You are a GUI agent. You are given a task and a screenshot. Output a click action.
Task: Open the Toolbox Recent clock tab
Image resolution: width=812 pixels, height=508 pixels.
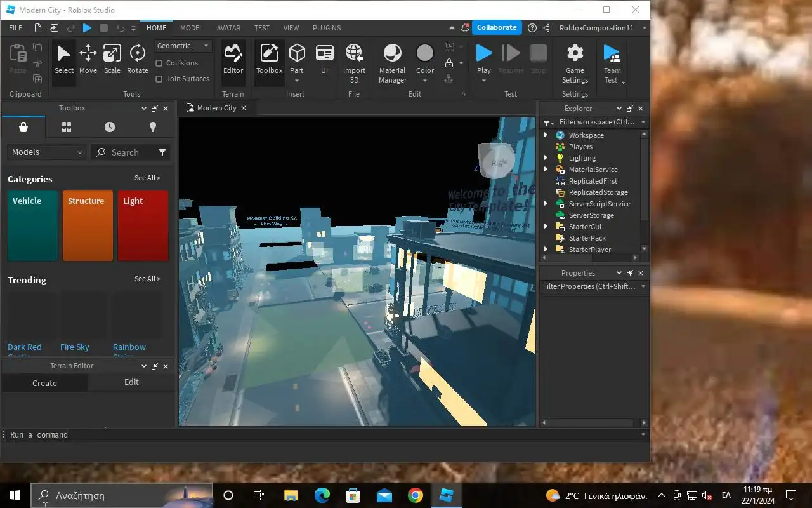110,127
